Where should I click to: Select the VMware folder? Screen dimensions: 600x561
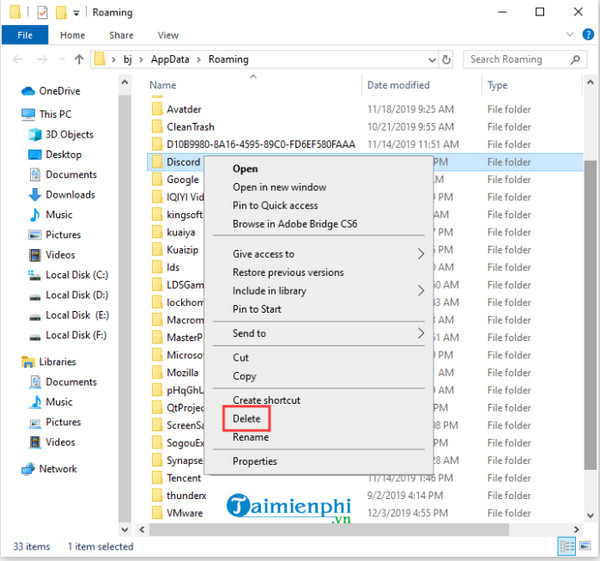pos(184,513)
